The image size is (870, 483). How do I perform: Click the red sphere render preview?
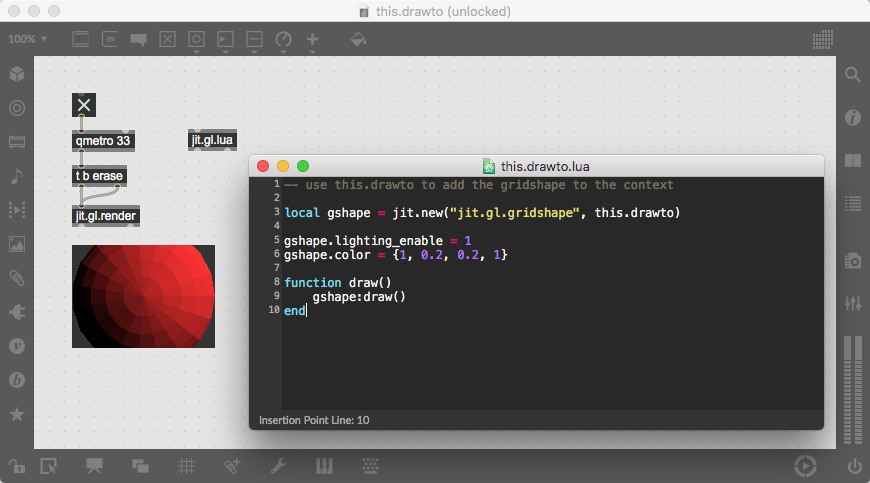click(x=143, y=297)
